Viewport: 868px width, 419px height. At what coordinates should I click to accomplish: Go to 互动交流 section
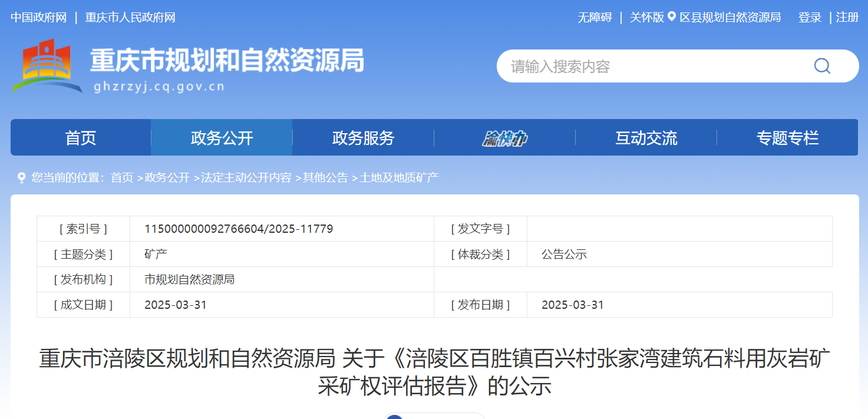[646, 138]
